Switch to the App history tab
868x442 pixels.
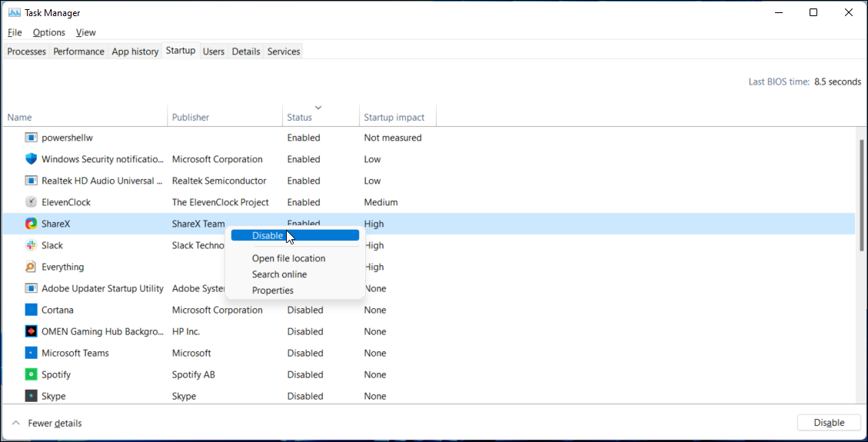(135, 52)
